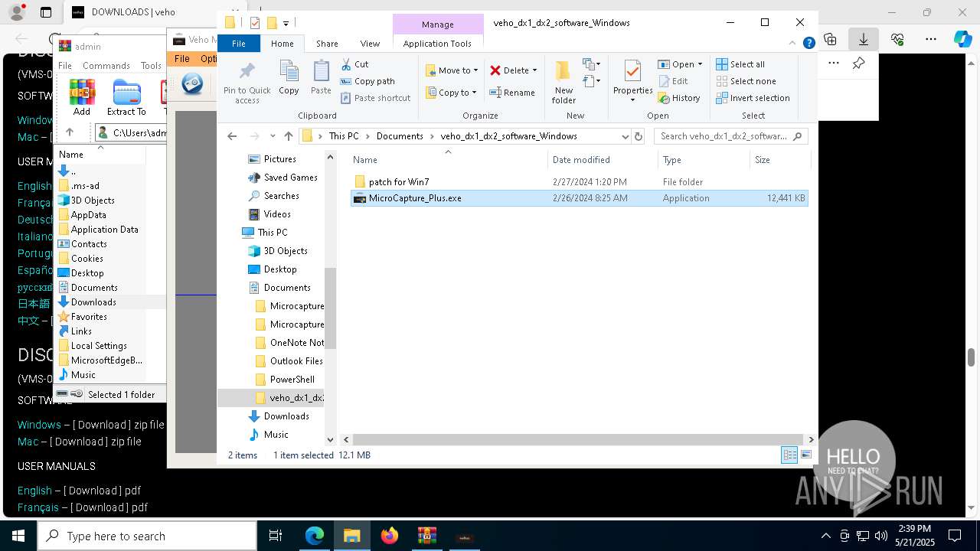Open Explorer help question mark

[808, 44]
